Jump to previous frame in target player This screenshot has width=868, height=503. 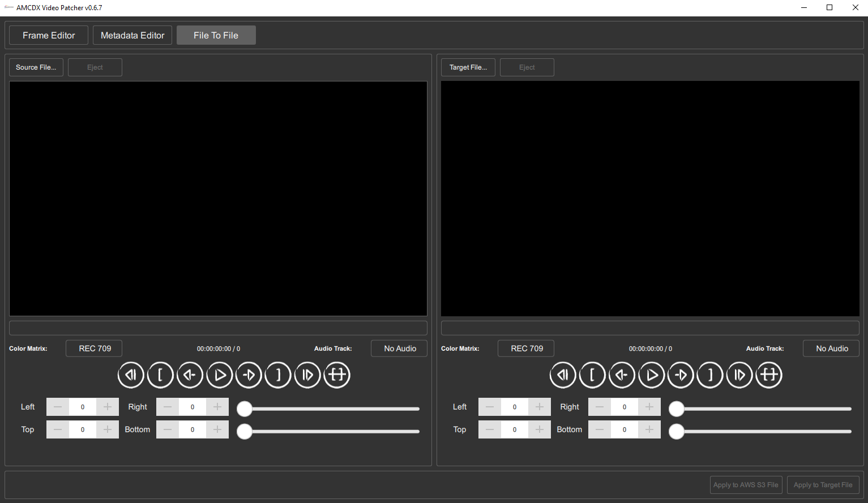point(622,375)
